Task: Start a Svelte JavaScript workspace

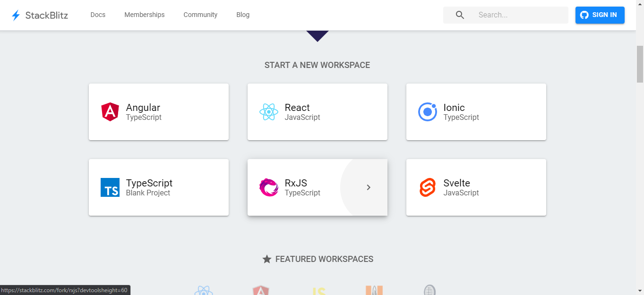Action: [x=476, y=187]
